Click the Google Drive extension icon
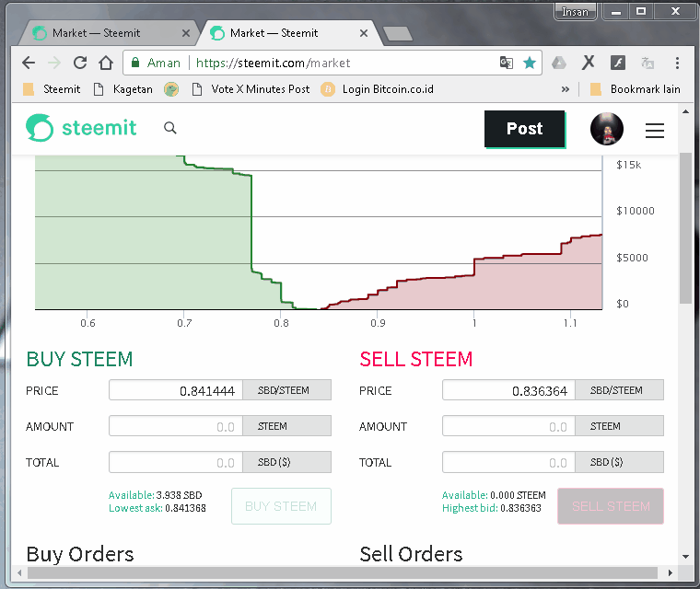This screenshot has width=700, height=589. pos(559,63)
